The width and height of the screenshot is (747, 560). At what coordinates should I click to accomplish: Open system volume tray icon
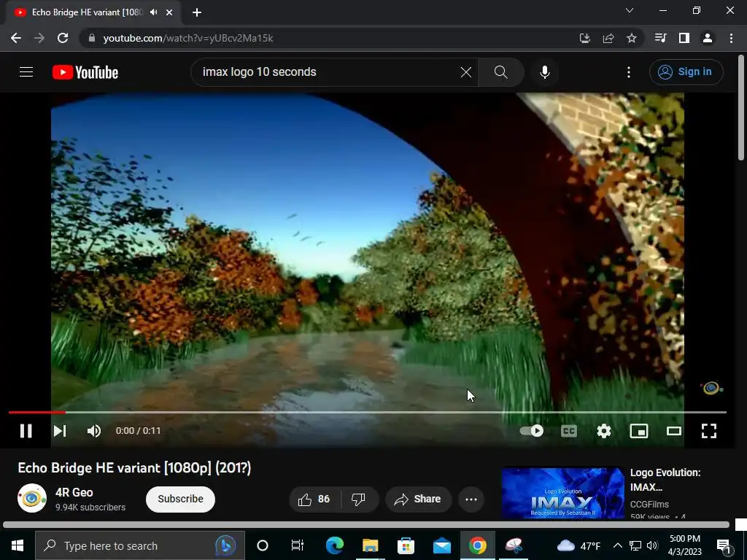(x=652, y=545)
